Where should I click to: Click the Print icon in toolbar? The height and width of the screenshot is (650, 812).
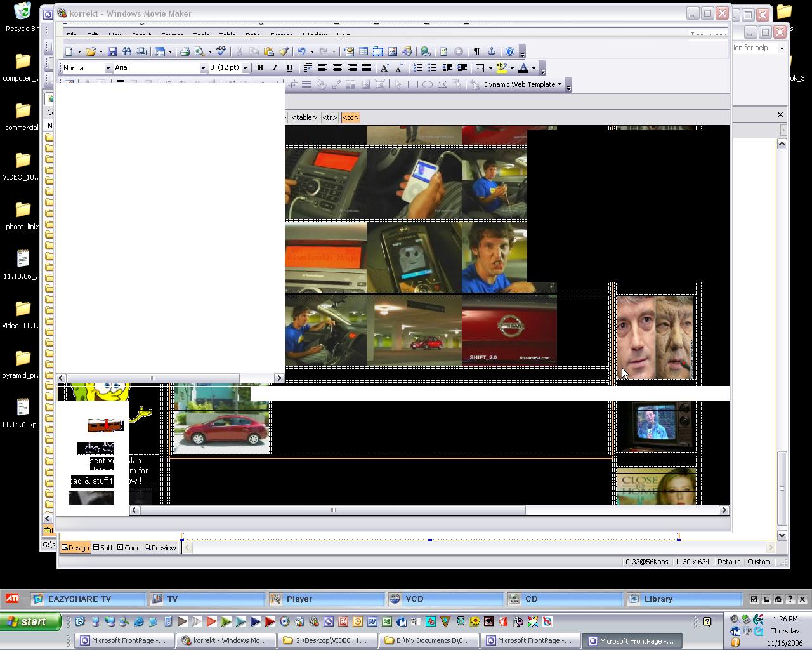click(x=185, y=51)
